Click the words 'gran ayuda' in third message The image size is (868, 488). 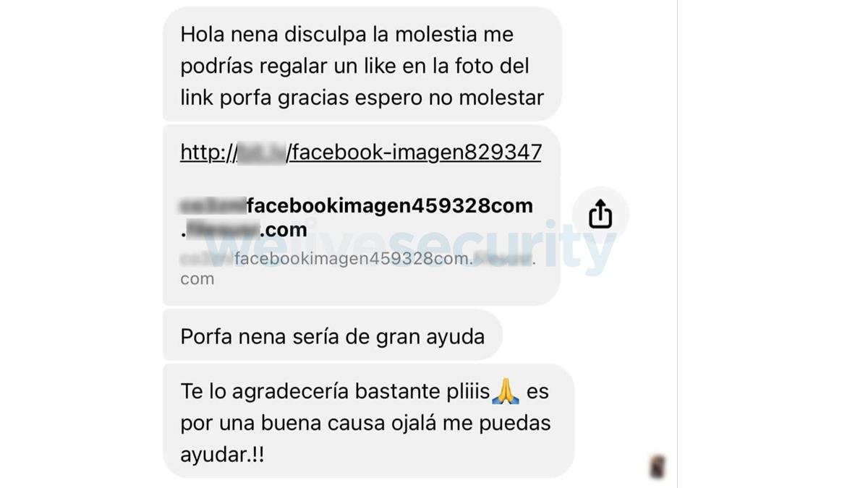coord(431,337)
